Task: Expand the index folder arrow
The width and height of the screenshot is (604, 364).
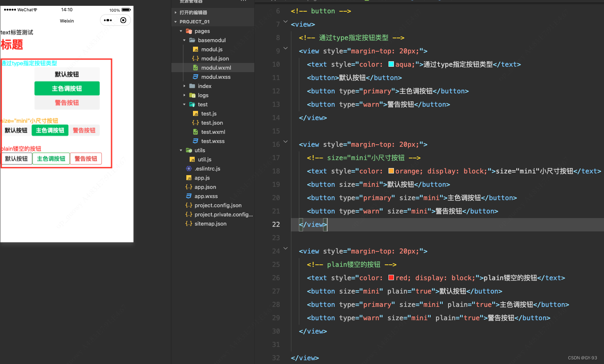Action: click(184, 86)
